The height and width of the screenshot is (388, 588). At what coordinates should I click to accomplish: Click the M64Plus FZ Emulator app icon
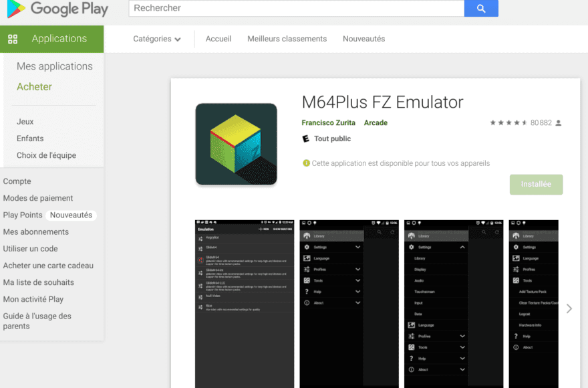[x=237, y=144]
